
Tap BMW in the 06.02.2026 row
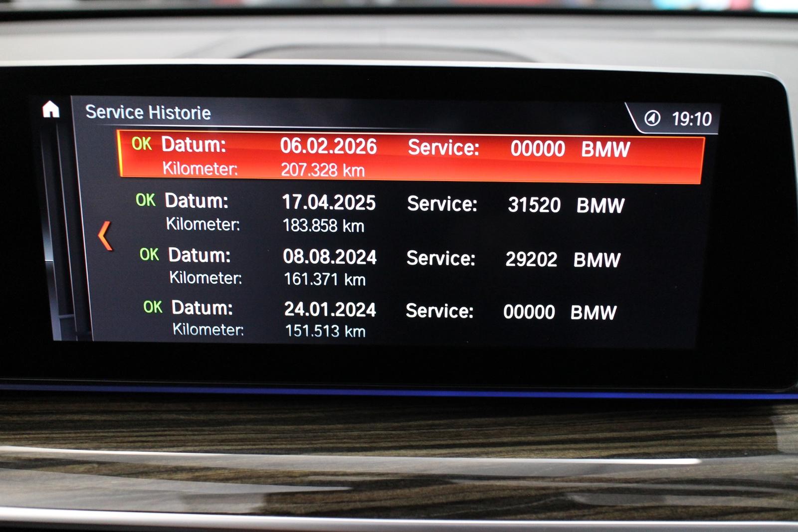click(x=605, y=149)
